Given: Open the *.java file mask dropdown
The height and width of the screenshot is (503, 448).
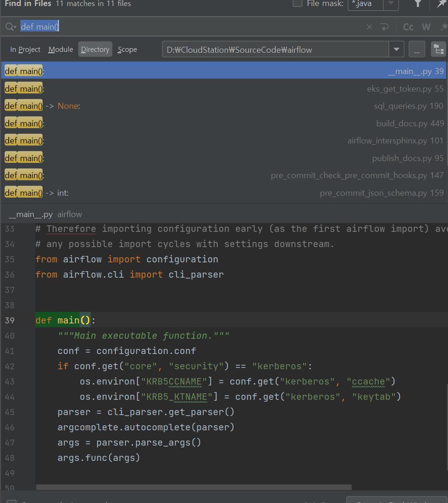Looking at the screenshot, I should pyautogui.click(x=391, y=4).
